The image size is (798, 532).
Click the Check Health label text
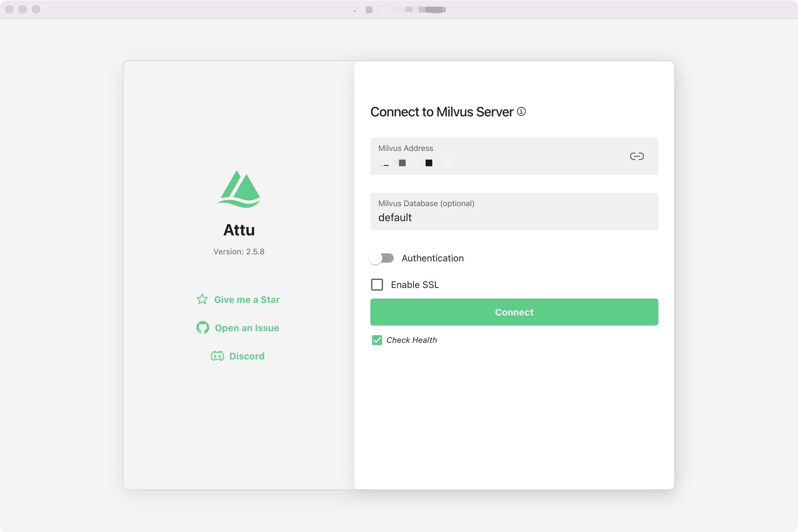coord(412,340)
